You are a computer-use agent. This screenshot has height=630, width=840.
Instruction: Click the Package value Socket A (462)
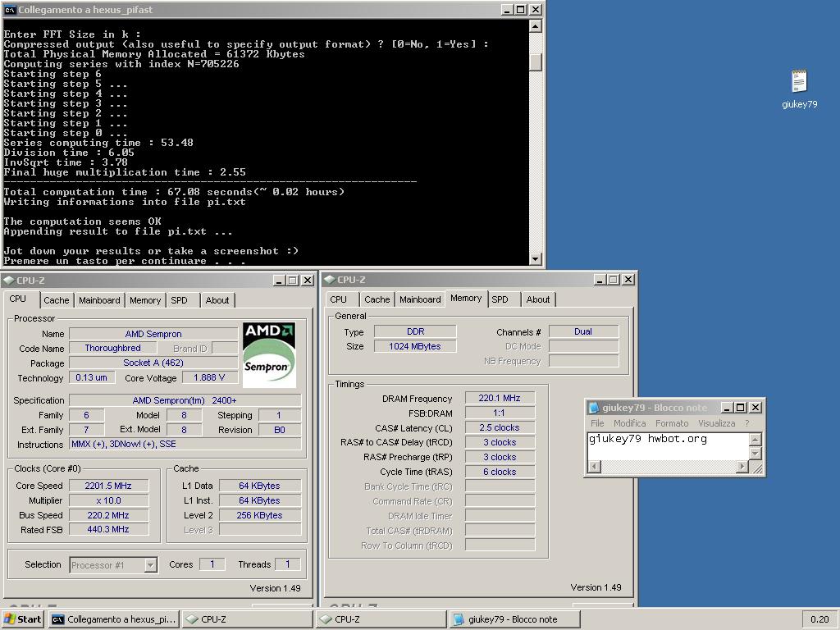point(153,363)
